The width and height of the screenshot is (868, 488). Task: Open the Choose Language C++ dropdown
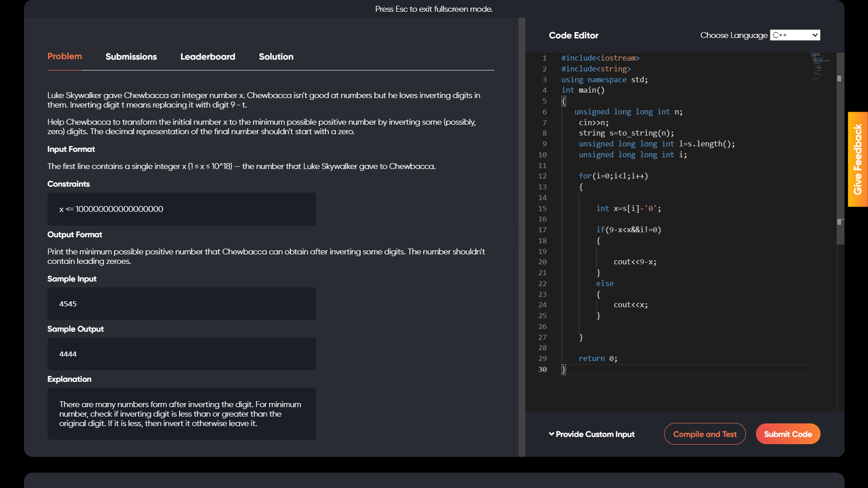tap(795, 35)
